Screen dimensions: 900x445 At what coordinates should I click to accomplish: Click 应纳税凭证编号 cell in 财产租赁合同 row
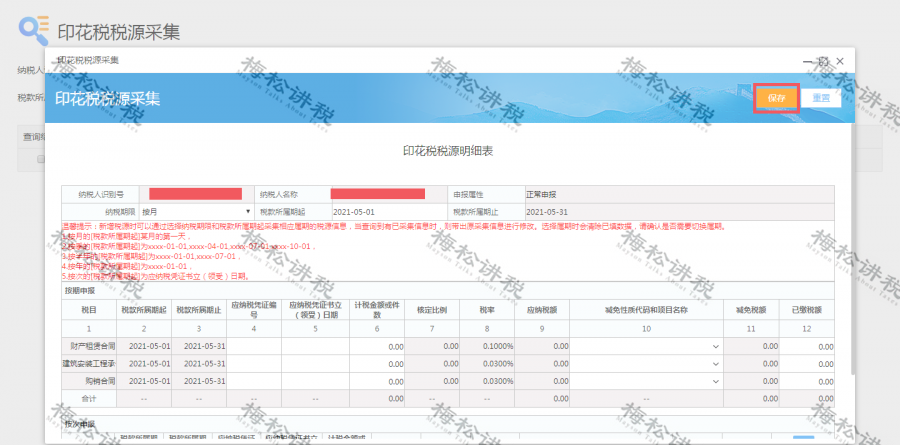254,346
